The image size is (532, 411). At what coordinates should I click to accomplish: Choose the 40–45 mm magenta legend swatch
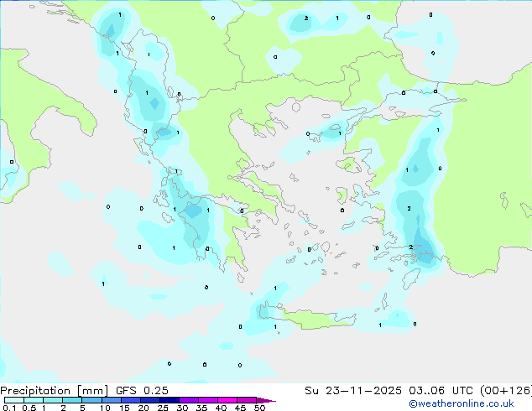click(227, 400)
